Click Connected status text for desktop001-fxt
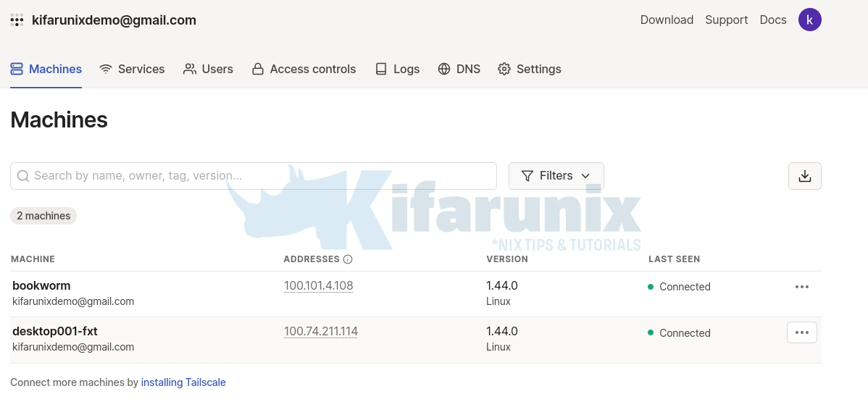Image resolution: width=868 pixels, height=415 pixels. 685,332
